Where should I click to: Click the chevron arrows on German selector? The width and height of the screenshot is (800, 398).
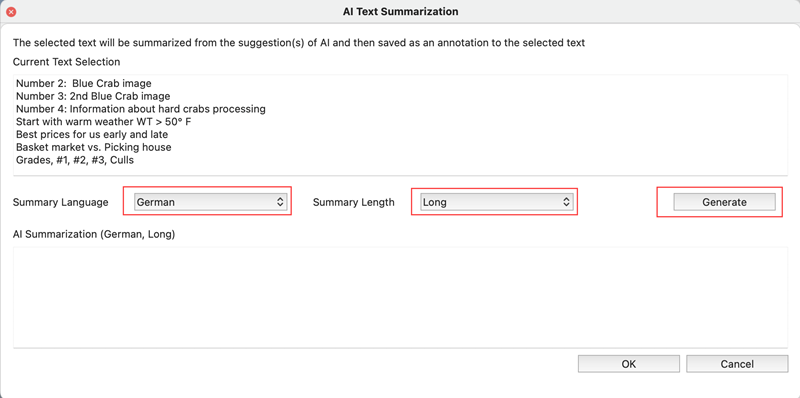pyautogui.click(x=280, y=202)
